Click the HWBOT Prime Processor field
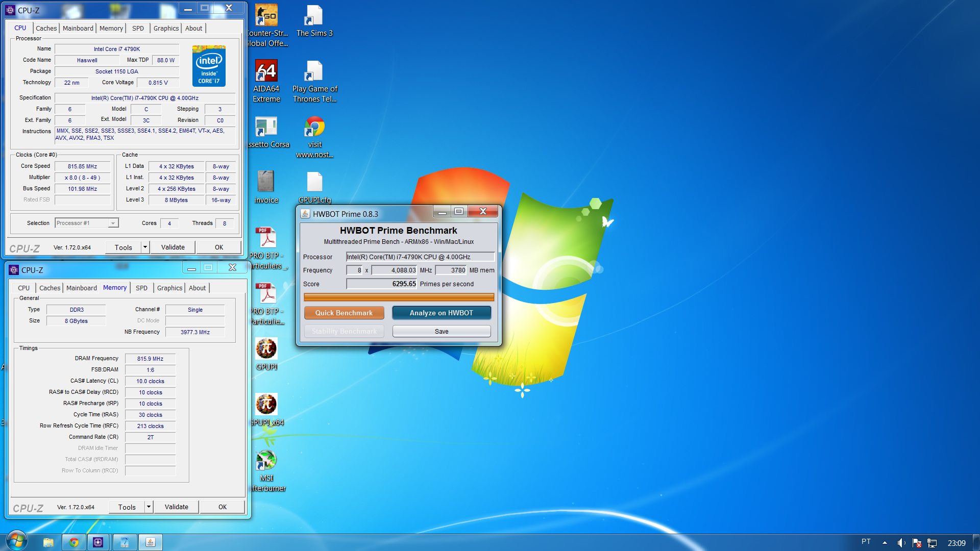 (420, 257)
